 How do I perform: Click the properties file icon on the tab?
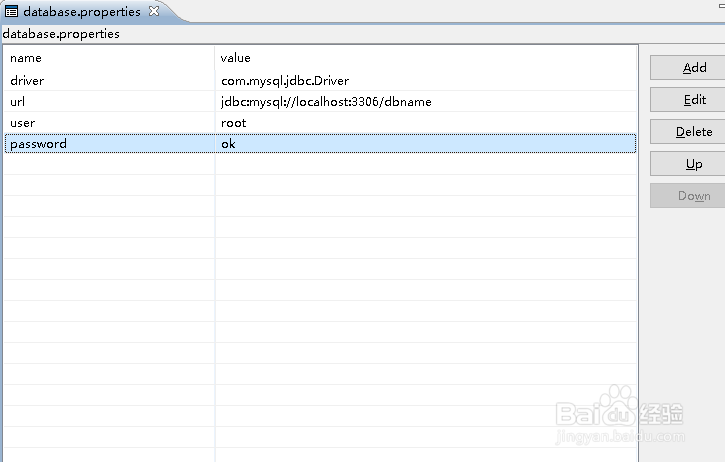[11, 11]
